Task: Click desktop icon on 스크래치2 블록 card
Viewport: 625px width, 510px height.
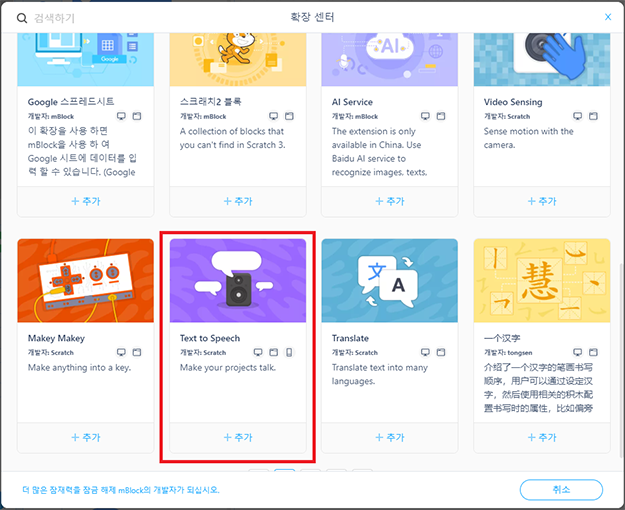Action: tap(273, 116)
